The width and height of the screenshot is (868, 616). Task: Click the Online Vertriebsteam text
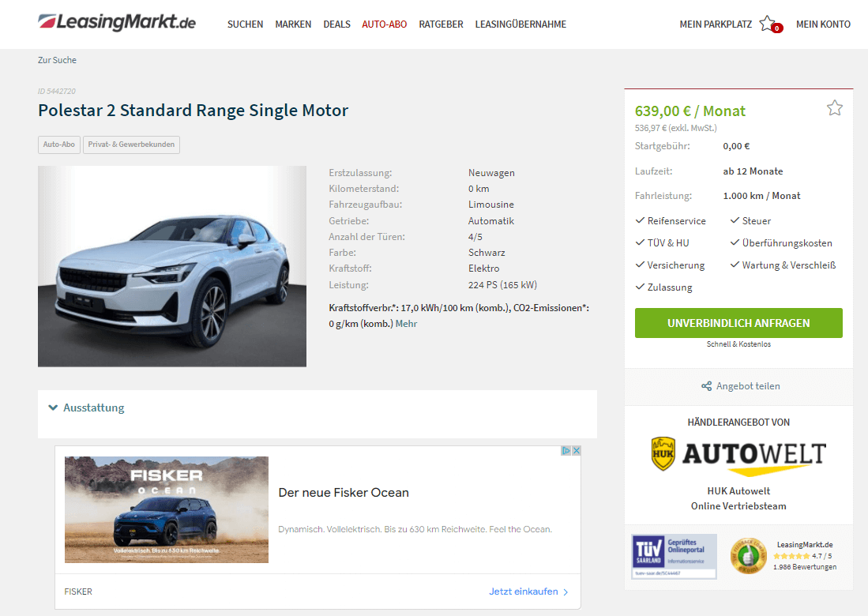coord(738,506)
